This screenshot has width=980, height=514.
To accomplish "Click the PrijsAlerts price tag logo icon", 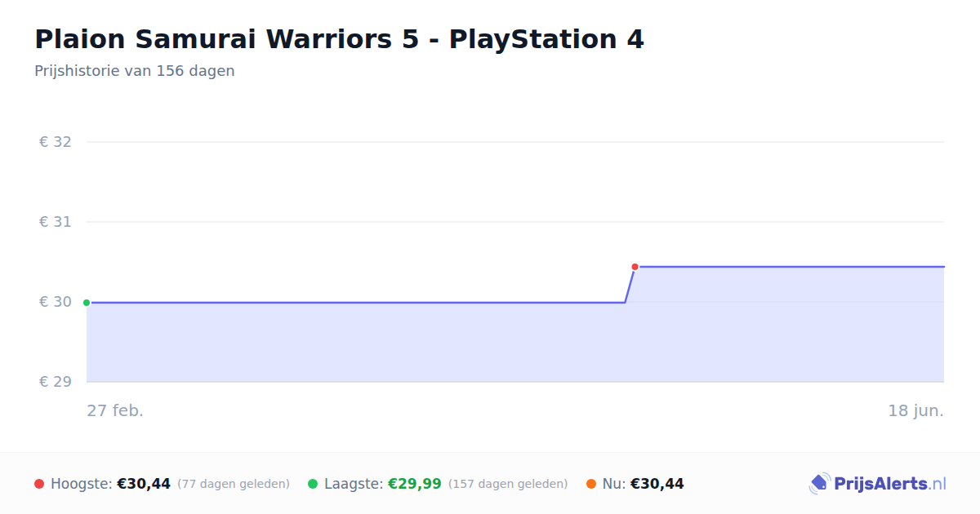I will coord(820,484).
